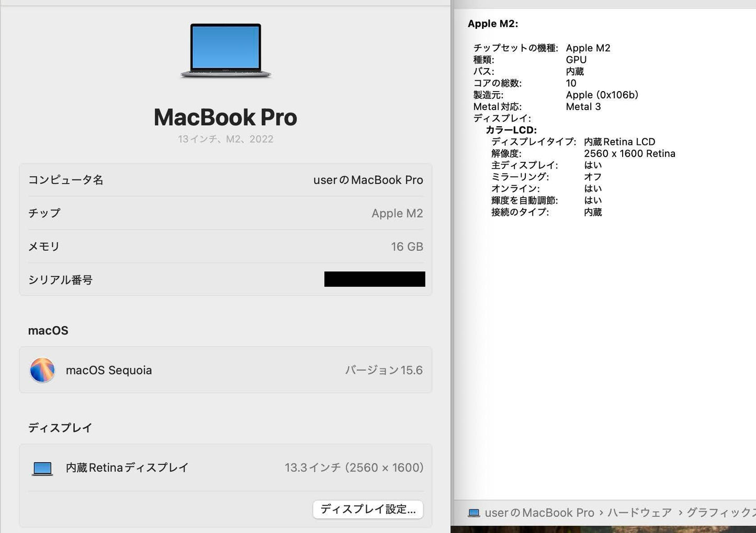Viewport: 756px width, 533px height.
Task: Click バージョン15.6 next to macOS Sequoia
Action: click(x=385, y=370)
